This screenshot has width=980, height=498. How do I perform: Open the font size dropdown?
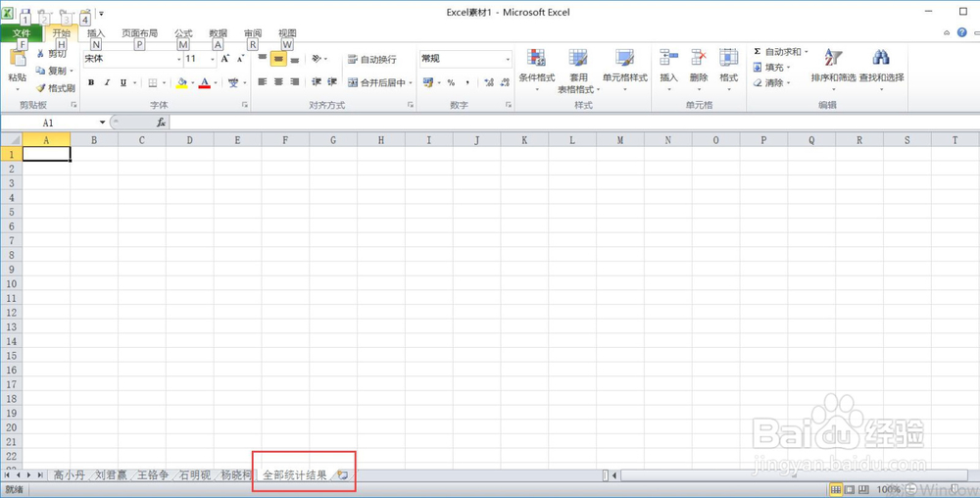click(x=213, y=59)
